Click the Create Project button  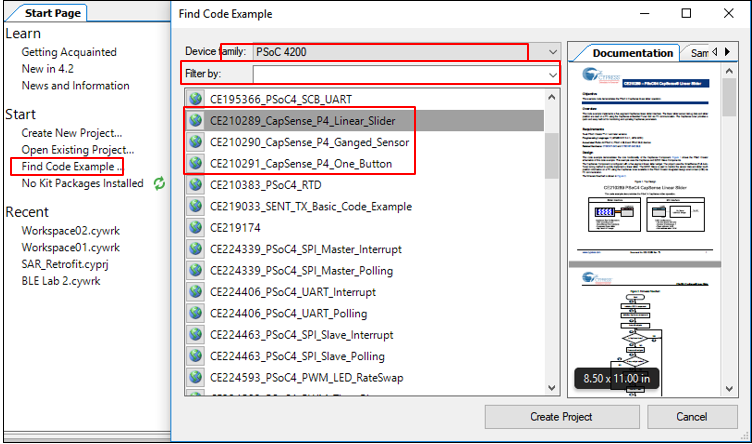(562, 417)
